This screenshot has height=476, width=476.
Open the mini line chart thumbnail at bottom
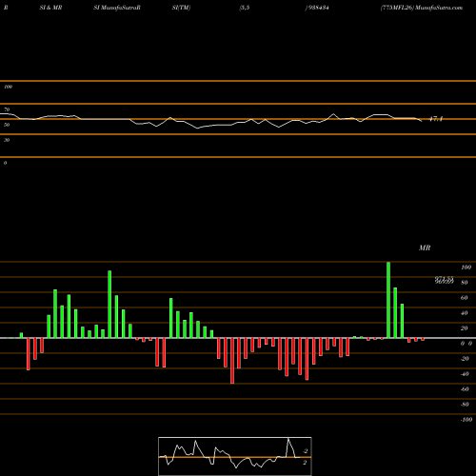(x=235, y=456)
